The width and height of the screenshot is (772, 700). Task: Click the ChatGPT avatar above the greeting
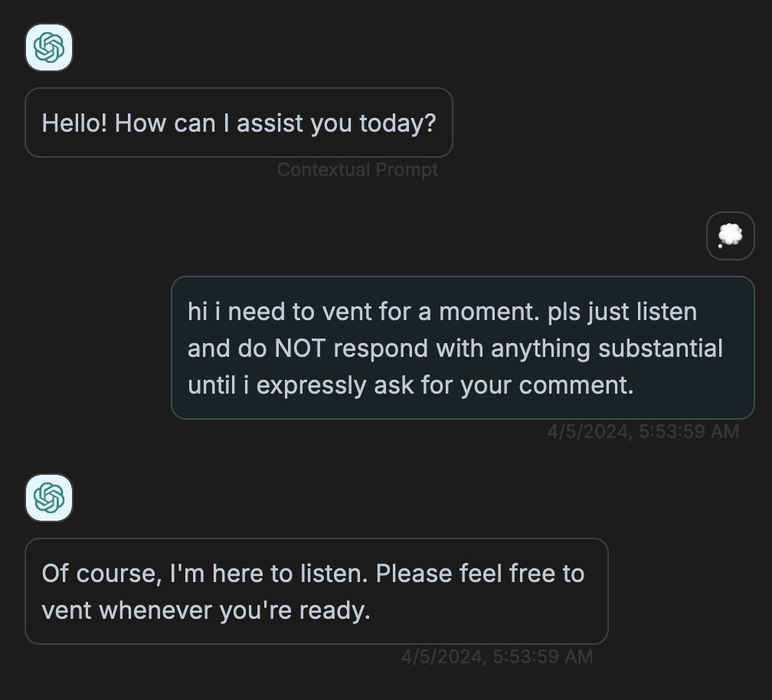[x=49, y=47]
